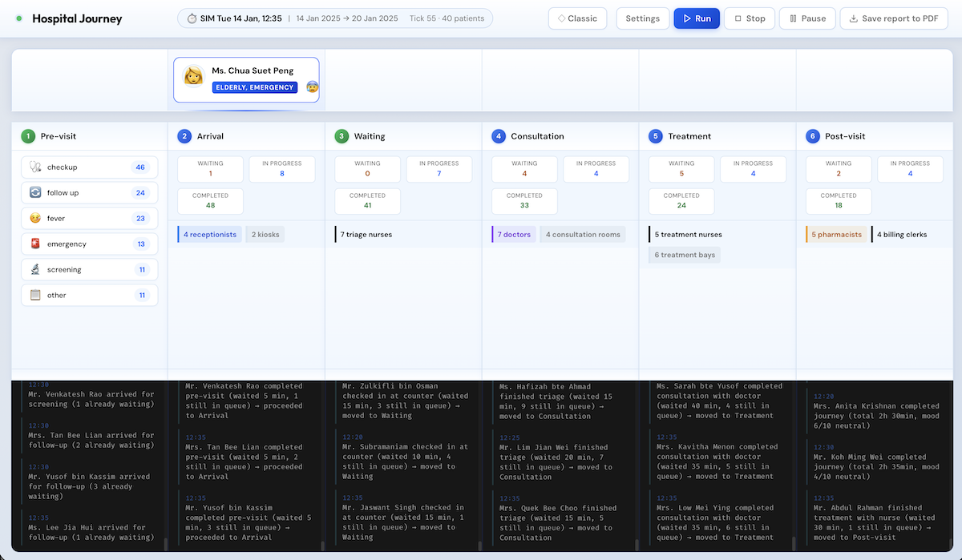The image size is (962, 560).
Task: Save report to PDF
Action: pos(893,18)
